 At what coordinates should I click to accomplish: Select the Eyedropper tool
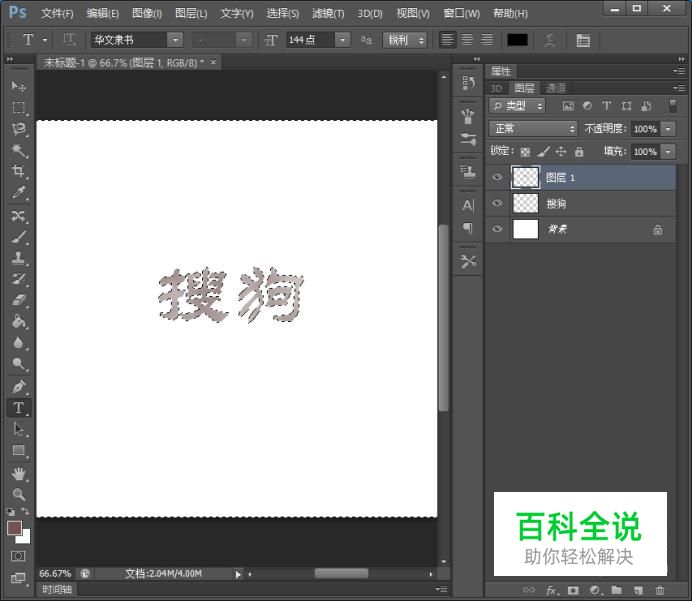click(x=18, y=192)
